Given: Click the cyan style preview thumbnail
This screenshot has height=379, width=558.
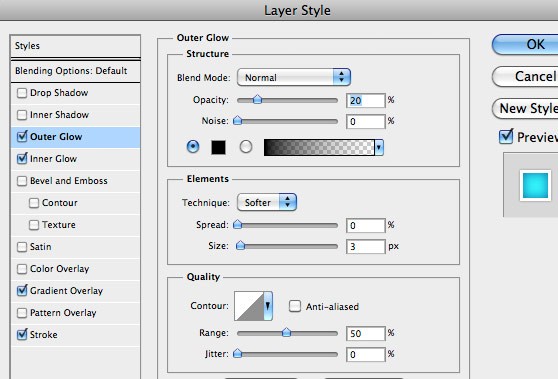Looking at the screenshot, I should pyautogui.click(x=535, y=185).
